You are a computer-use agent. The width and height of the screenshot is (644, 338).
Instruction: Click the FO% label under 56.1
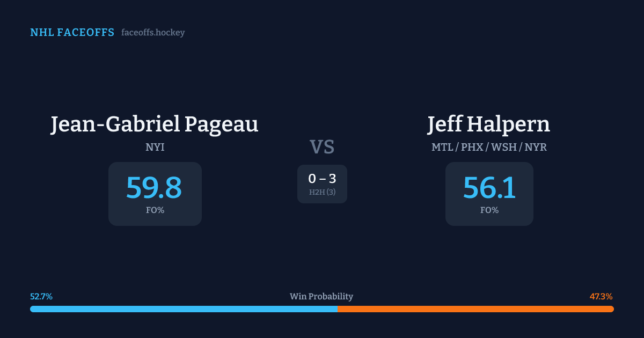(489, 210)
